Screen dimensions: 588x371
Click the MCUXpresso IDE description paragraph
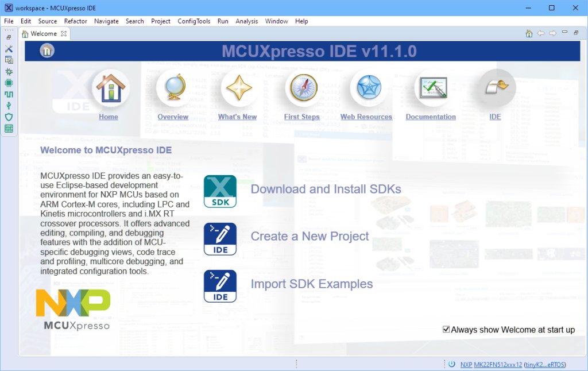[115, 223]
